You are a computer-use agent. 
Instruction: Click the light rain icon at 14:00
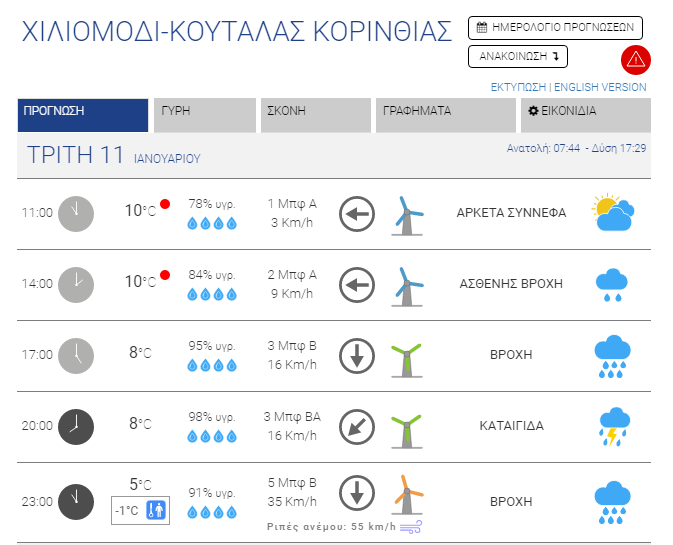tap(612, 284)
